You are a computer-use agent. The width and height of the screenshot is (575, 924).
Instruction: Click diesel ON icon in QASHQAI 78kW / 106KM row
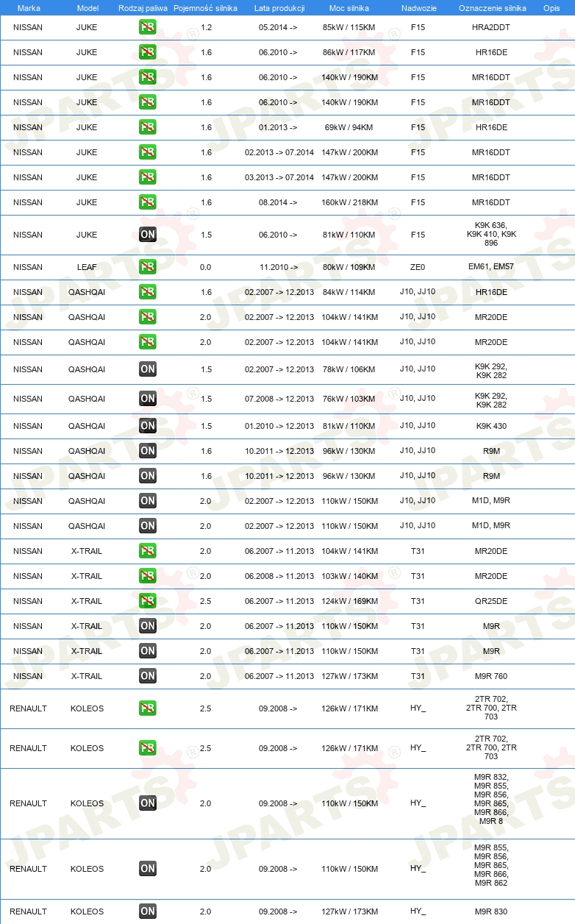pos(147,369)
